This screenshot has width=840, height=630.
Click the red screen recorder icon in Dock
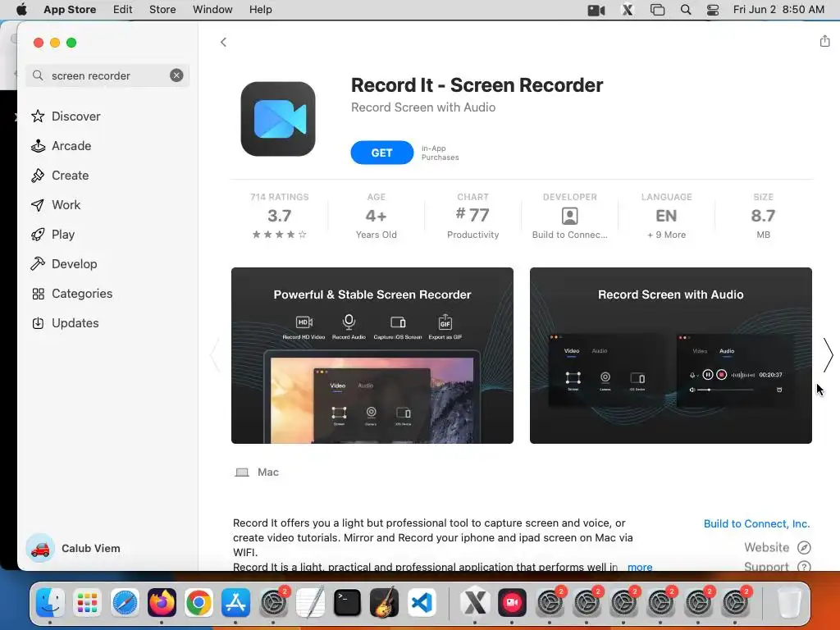pos(512,603)
